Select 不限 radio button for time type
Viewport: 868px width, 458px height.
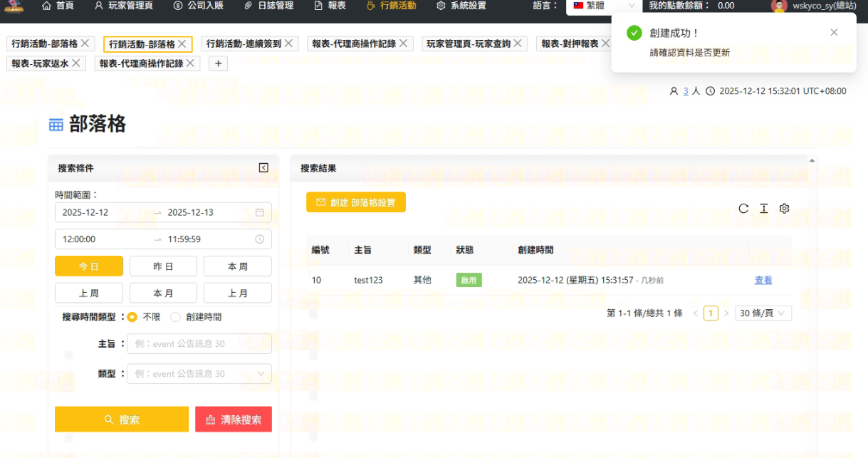coord(132,317)
